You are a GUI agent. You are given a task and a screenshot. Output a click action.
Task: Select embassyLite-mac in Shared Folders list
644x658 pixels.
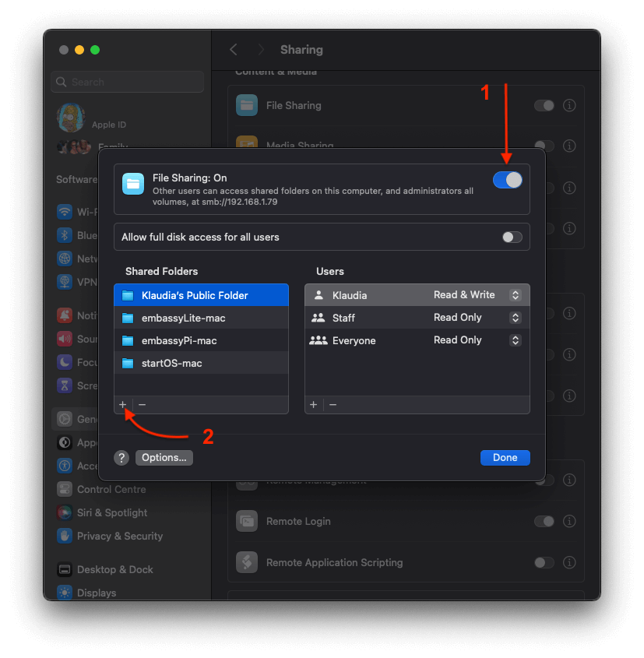coord(183,318)
